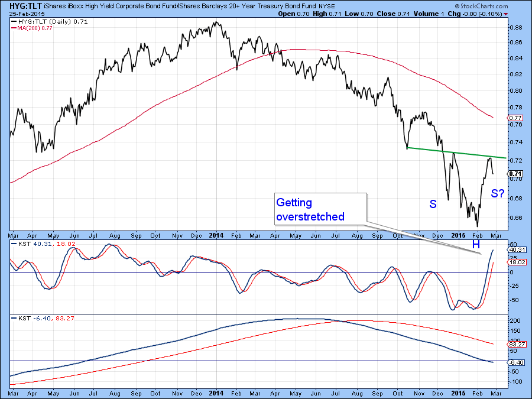
Task: Click the 150 label on the lower KST axis
Action: pyautogui.click(x=515, y=331)
